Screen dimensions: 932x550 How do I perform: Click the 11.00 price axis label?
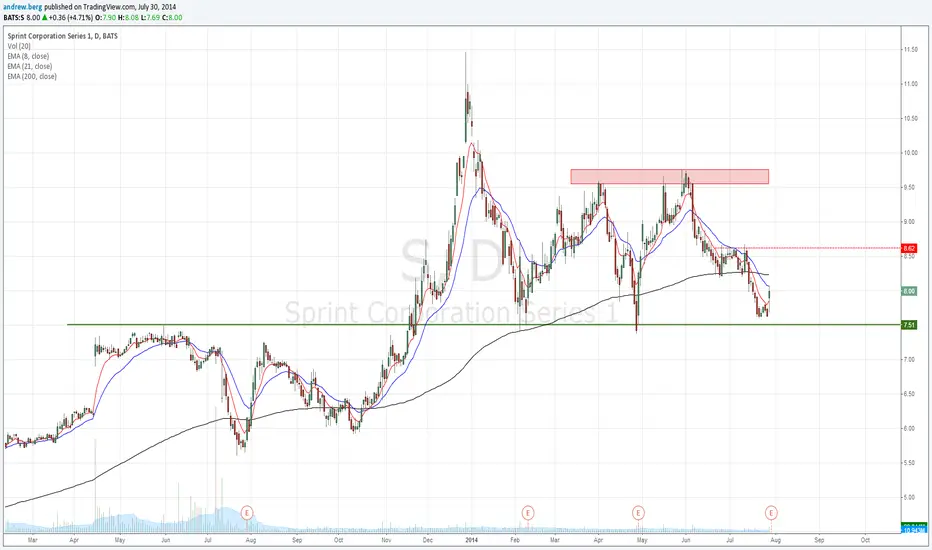pyautogui.click(x=910, y=84)
